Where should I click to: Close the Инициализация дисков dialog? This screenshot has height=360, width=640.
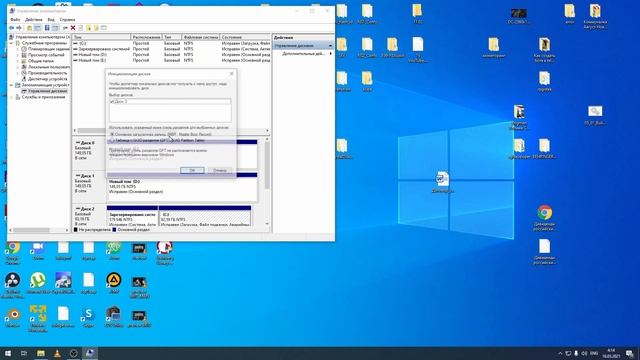pyautogui.click(x=231, y=74)
